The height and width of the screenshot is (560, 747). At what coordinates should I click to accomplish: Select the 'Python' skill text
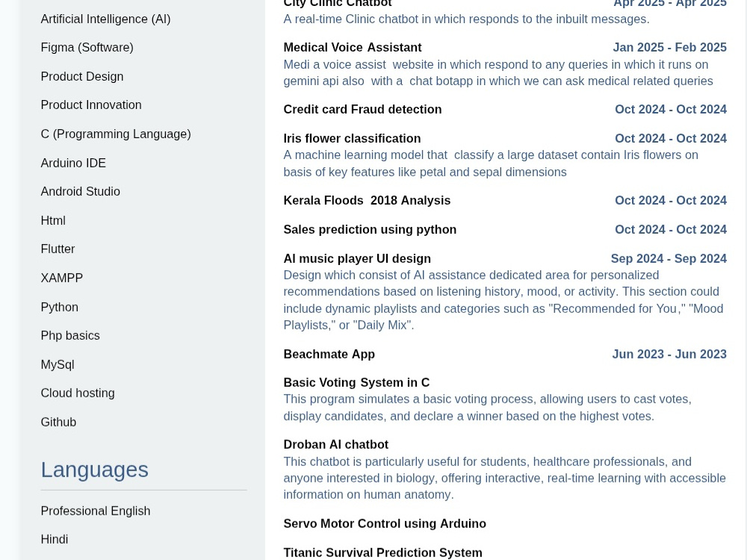pos(59,307)
